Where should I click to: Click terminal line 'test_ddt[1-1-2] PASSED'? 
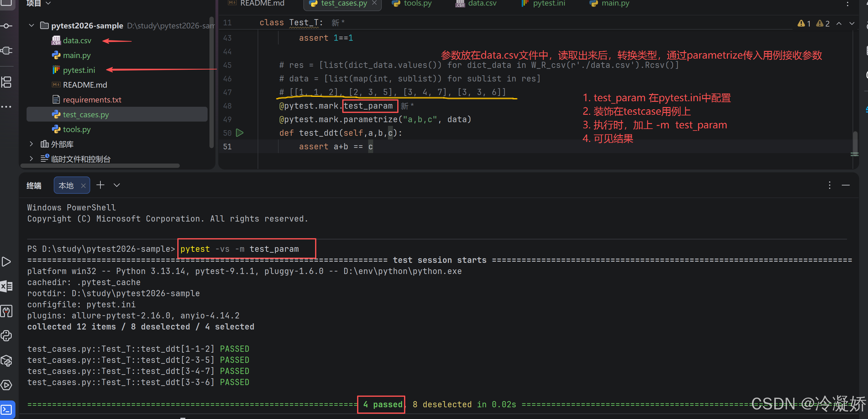click(x=138, y=349)
